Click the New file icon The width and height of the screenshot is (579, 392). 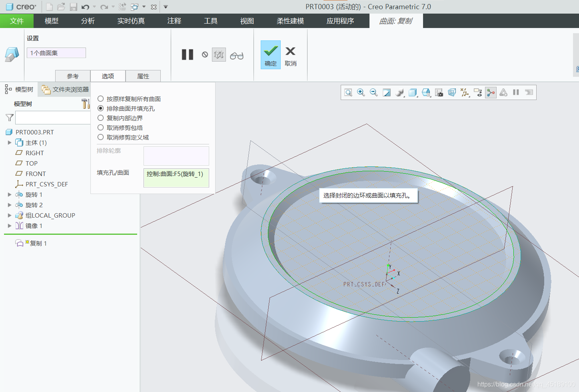tap(49, 7)
